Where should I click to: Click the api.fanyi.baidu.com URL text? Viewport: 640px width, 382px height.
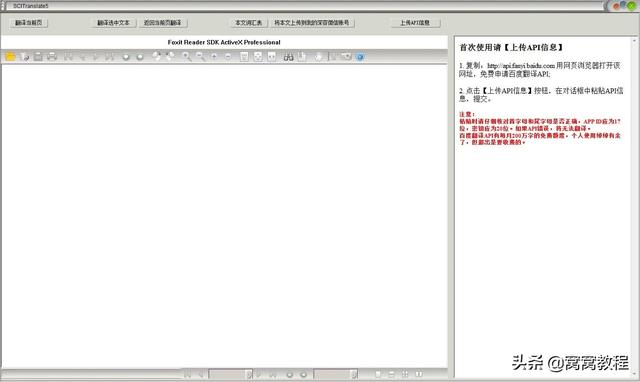pyautogui.click(x=521, y=66)
